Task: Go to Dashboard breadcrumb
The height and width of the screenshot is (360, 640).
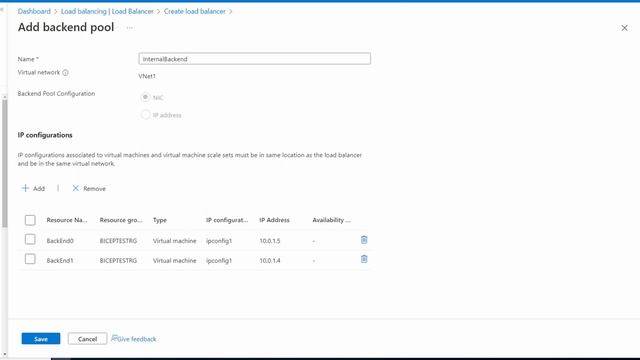Action: tap(34, 11)
